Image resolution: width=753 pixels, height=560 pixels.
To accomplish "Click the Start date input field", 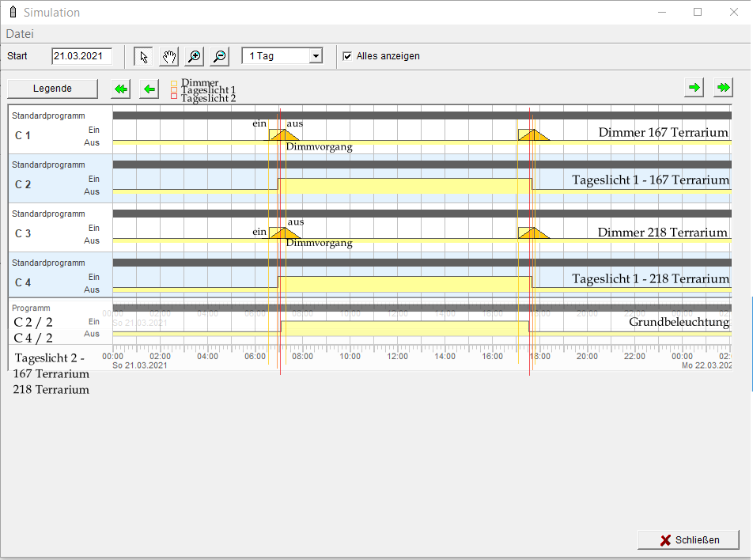I will tap(81, 56).
